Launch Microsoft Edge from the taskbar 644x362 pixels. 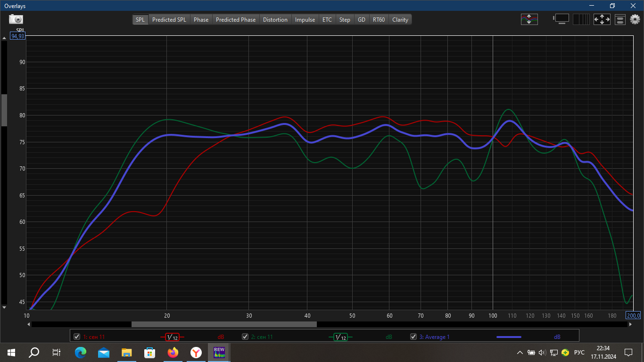click(x=81, y=352)
